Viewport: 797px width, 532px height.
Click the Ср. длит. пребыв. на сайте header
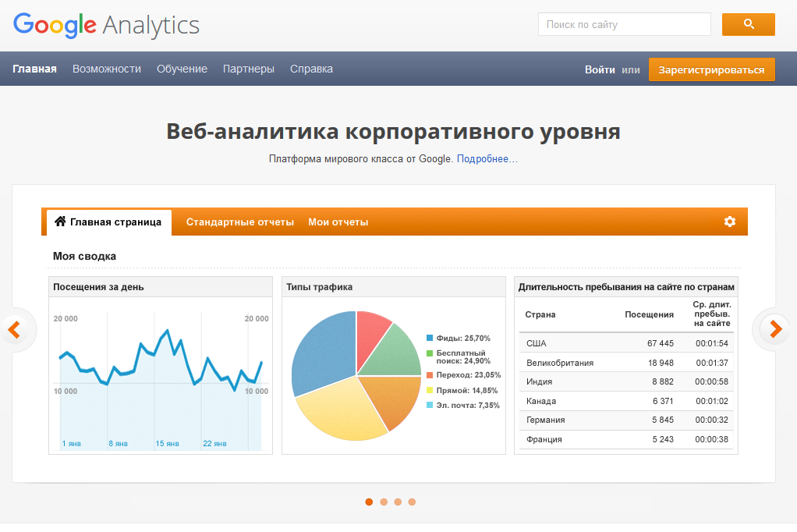point(712,314)
